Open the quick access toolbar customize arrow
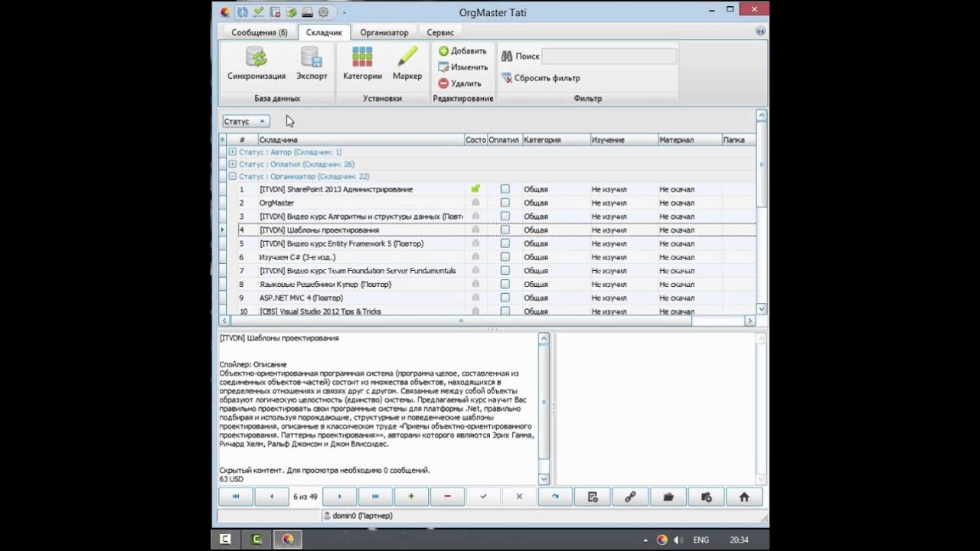Image resolution: width=980 pixels, height=551 pixels. tap(345, 12)
